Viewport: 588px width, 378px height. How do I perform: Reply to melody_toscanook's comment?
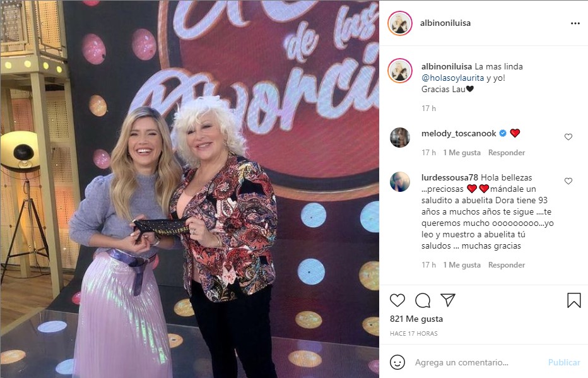point(506,153)
